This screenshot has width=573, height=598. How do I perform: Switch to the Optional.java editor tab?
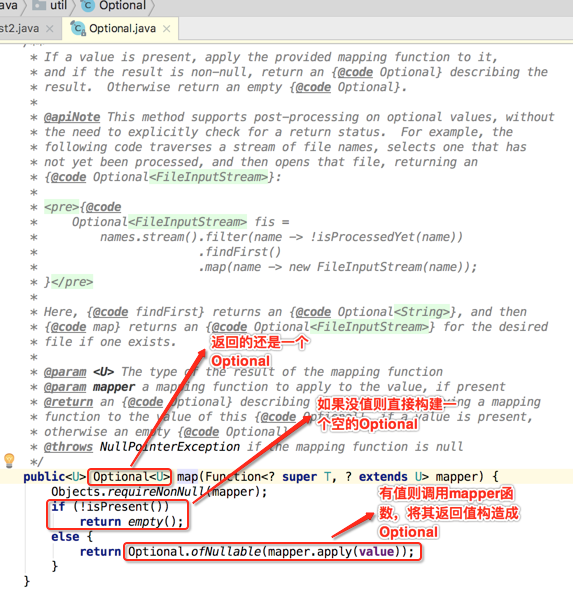(x=122, y=28)
